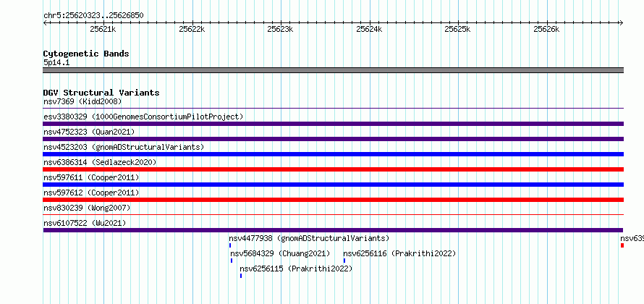Viewport: 644px width, 304px height.
Task: Click the 25626k ruler tick label
Action: 546,29
